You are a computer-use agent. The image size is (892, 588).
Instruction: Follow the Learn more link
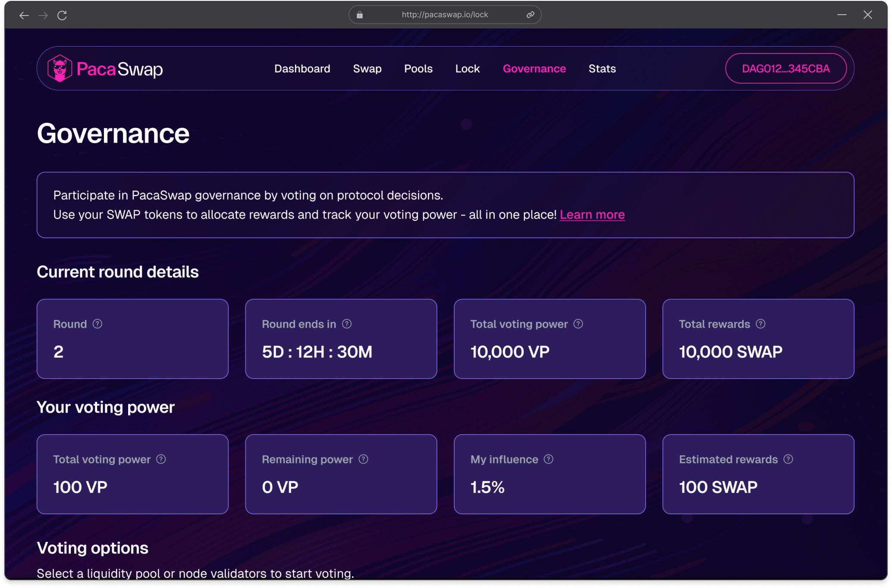click(x=592, y=215)
